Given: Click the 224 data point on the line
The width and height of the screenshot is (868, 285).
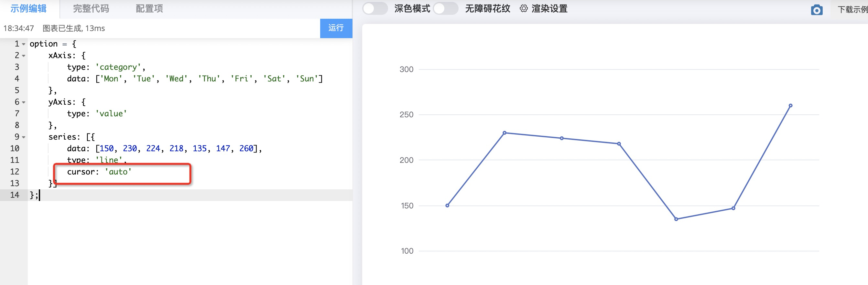Looking at the screenshot, I should [x=562, y=138].
